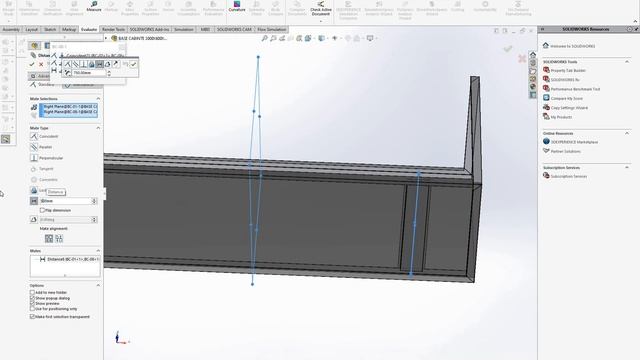Open the File Explorer folder task pane tab
This screenshot has height=360, width=640.
(533, 71)
